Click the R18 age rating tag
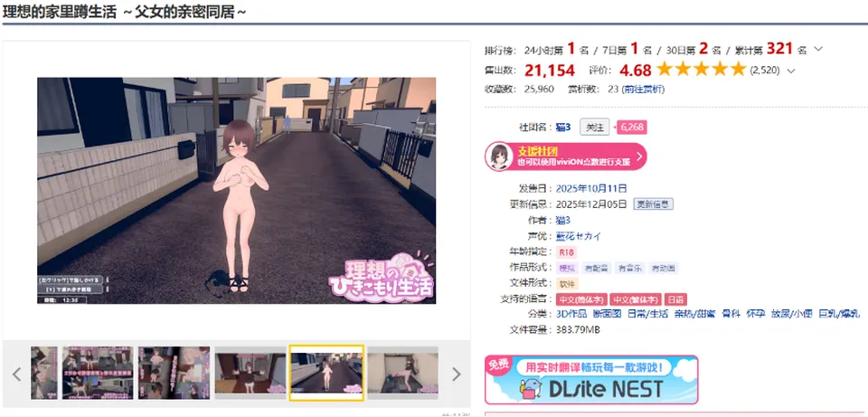This screenshot has width=868, height=417. (566, 252)
